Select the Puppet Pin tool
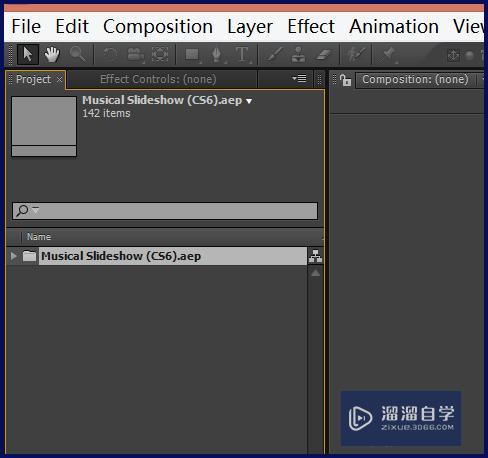Viewport: 488px width, 458px height. coord(388,55)
